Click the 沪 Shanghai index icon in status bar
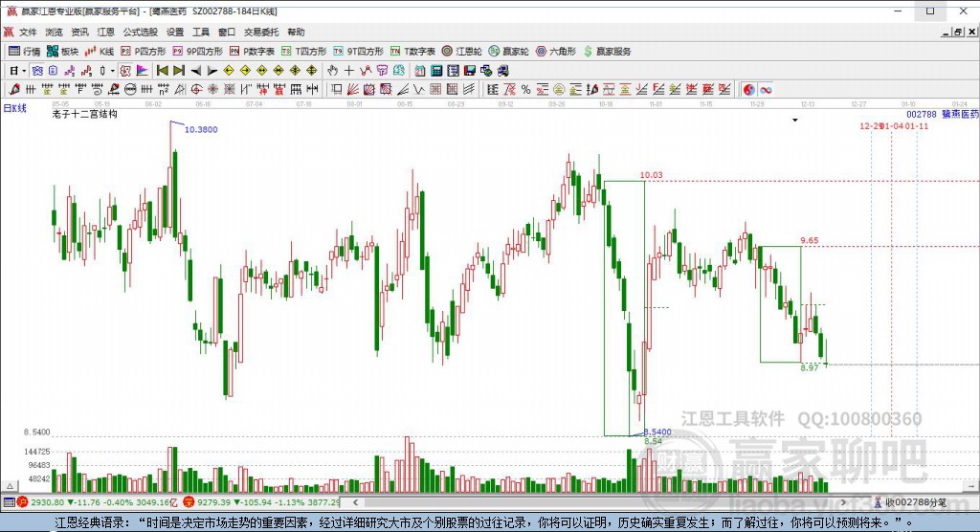 (23, 502)
